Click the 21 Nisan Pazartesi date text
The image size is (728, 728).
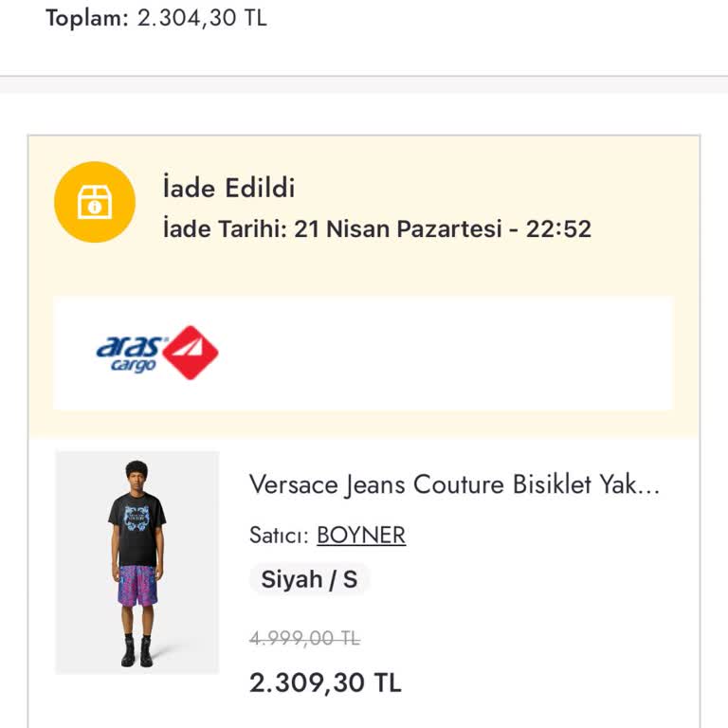[x=398, y=228]
